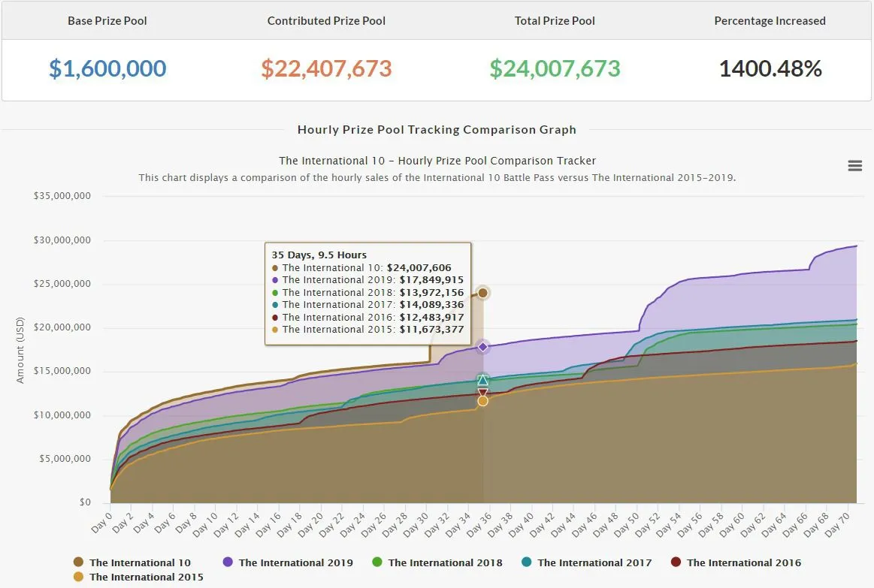The image size is (874, 588).
Task: Click the red inverted triangle 2016 marker
Action: [482, 393]
